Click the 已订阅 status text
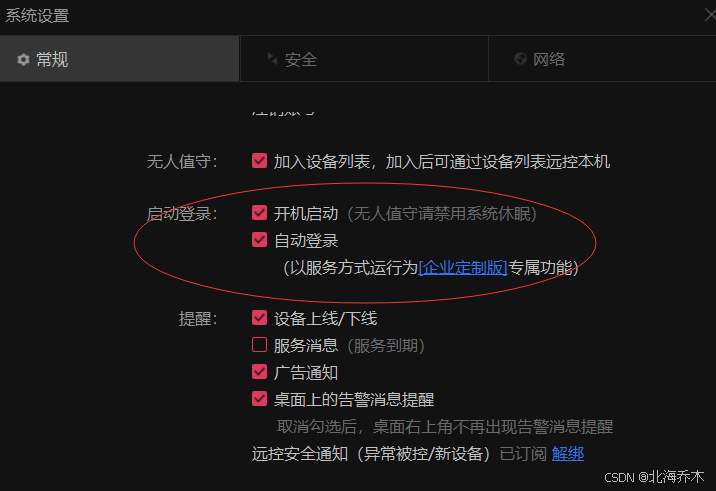Image resolution: width=716 pixels, height=491 pixels. 523,454
